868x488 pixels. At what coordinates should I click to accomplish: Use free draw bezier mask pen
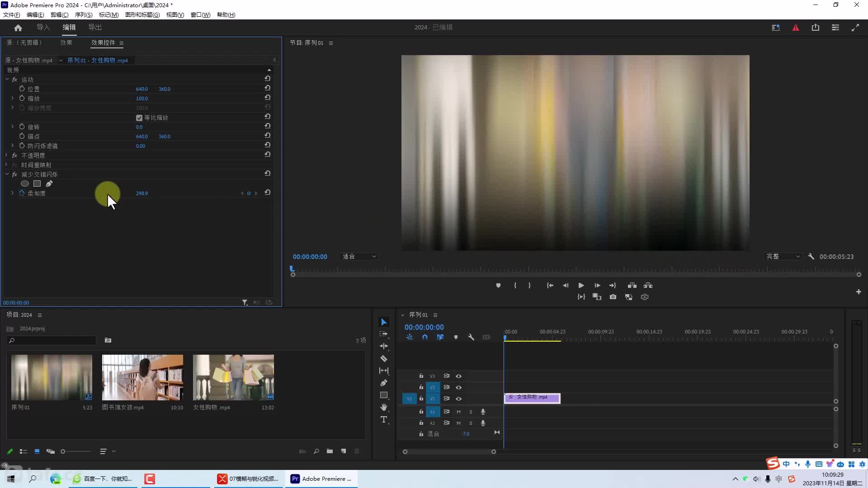pyautogui.click(x=49, y=183)
